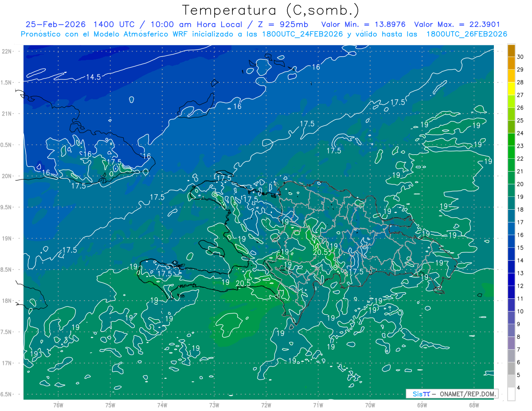The width and height of the screenshot is (532, 411).
Task: Click the color scale label "13"
Action: (x=520, y=273)
